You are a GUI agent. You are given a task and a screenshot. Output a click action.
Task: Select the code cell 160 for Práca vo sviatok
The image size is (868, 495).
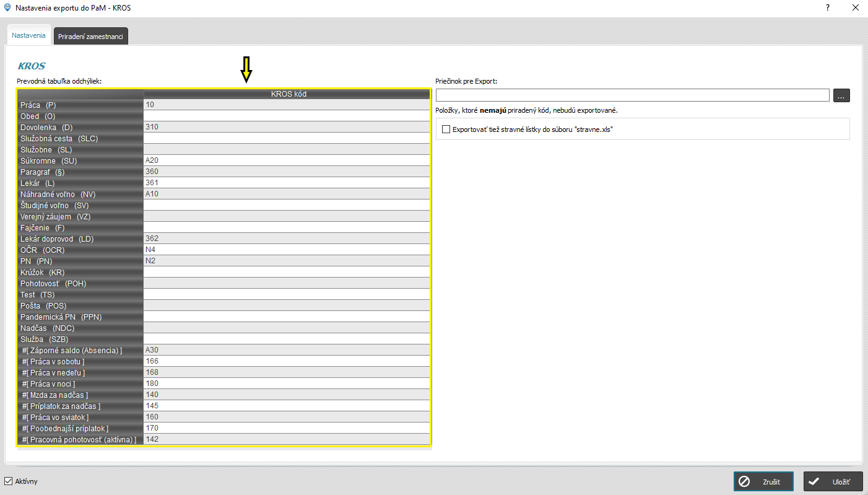click(x=287, y=417)
